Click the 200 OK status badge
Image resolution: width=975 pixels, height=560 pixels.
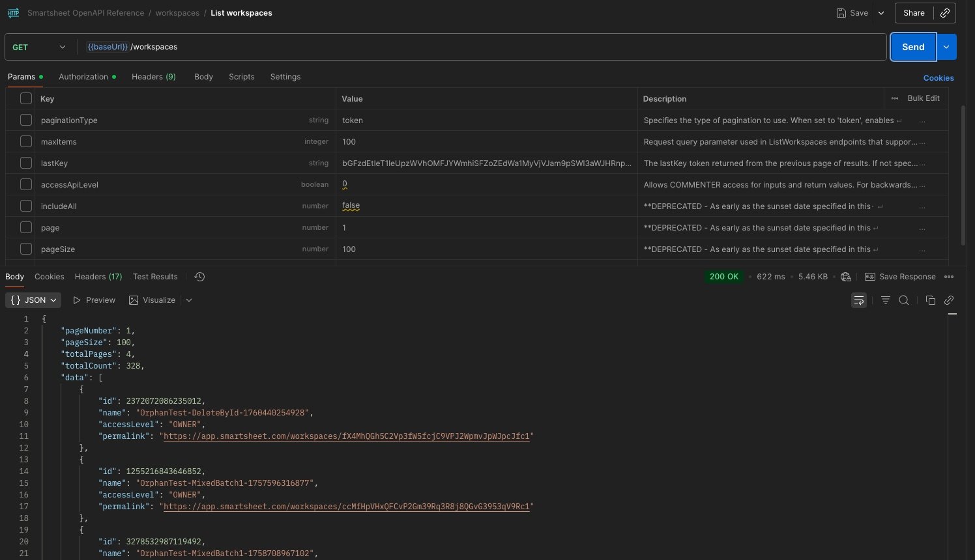724,277
